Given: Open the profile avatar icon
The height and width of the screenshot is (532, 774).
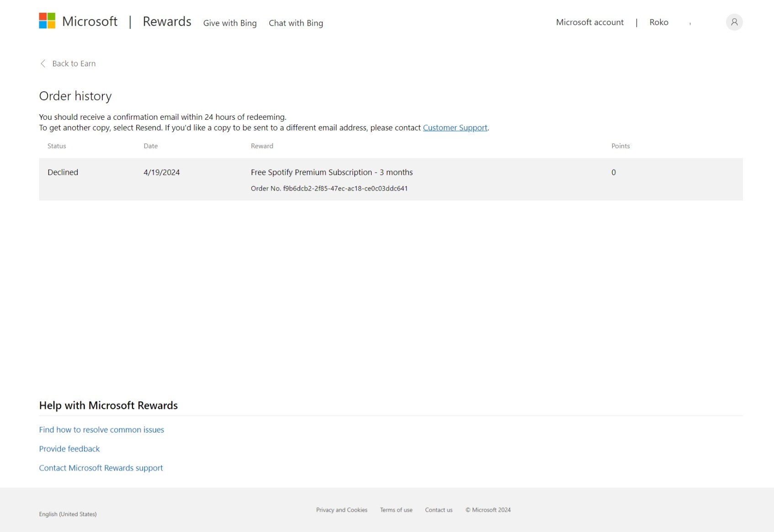Looking at the screenshot, I should (734, 22).
